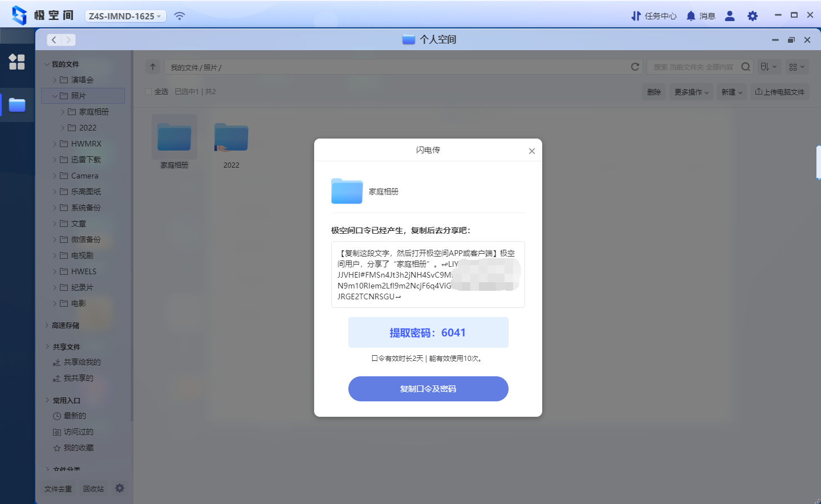Collapse the 我的文件 tree section
821x504 pixels.
[47, 64]
